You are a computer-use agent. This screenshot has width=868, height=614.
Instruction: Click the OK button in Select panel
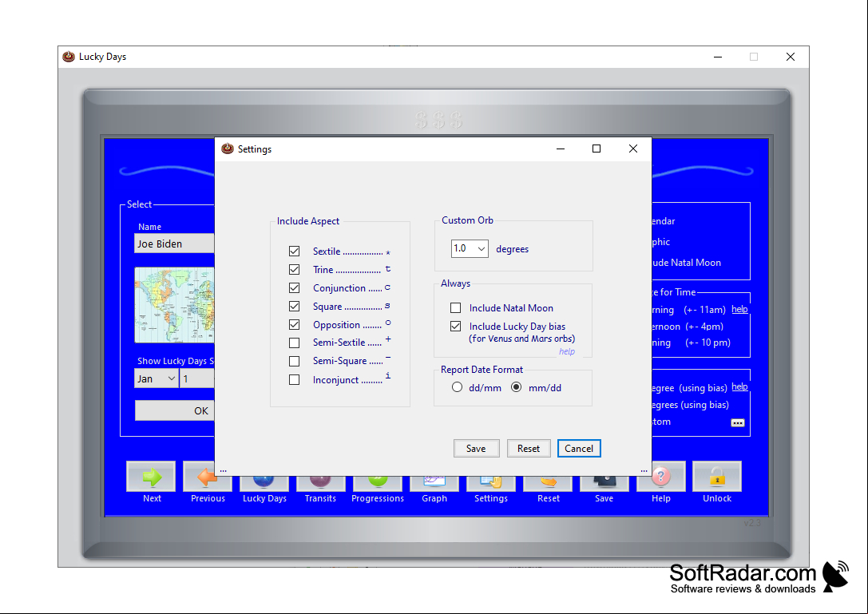pyautogui.click(x=175, y=411)
